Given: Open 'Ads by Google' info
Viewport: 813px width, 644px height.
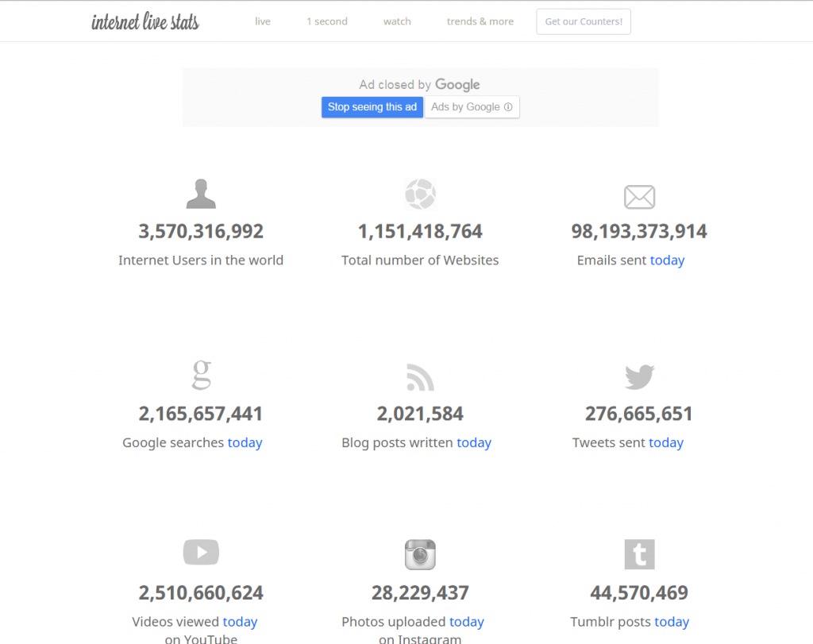Looking at the screenshot, I should click(x=472, y=106).
